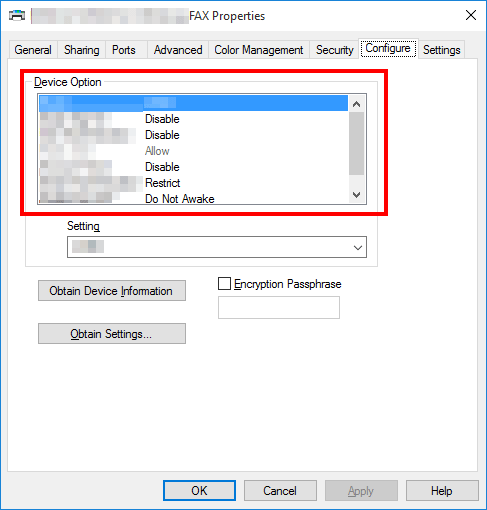Viewport: 487px width, 510px height.
Task: Click Obtain Device Information button
Action: point(112,291)
